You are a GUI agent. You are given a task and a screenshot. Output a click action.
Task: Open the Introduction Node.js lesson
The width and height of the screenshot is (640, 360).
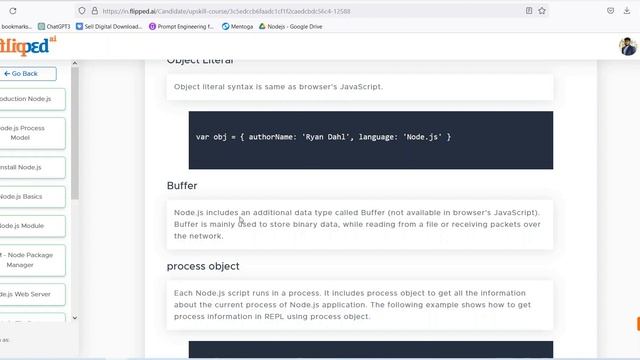click(x=32, y=99)
